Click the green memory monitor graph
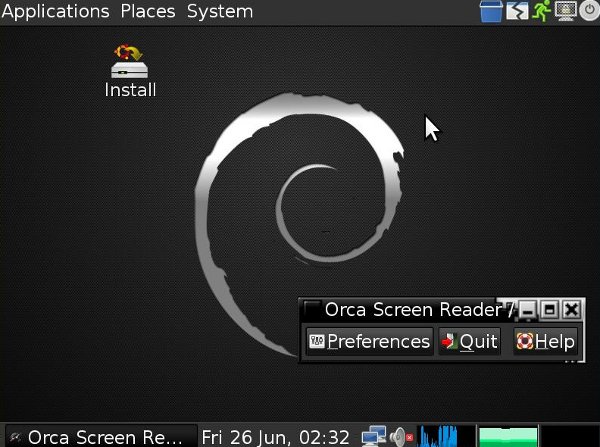The height and width of the screenshot is (447, 600). tap(509, 437)
